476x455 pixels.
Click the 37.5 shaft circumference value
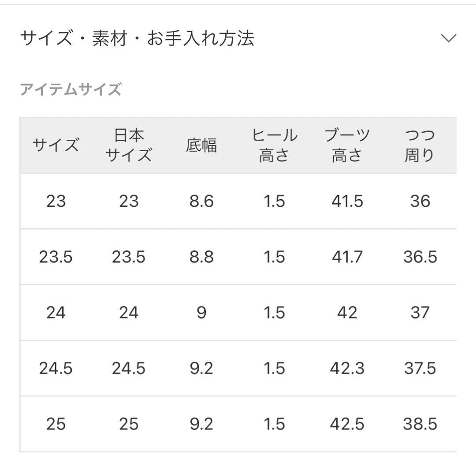click(420, 368)
